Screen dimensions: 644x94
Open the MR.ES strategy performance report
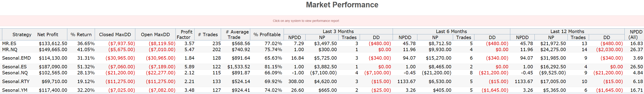(x=9, y=44)
